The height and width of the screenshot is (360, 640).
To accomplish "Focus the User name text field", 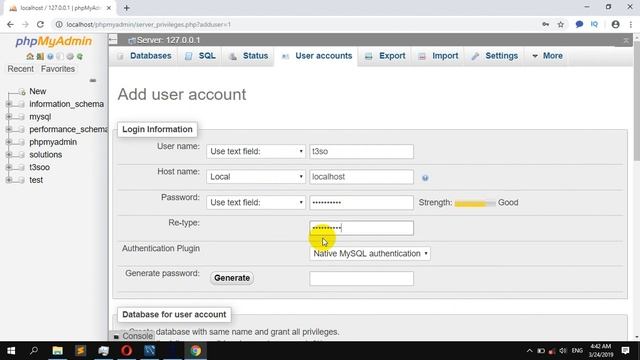I will tap(361, 151).
